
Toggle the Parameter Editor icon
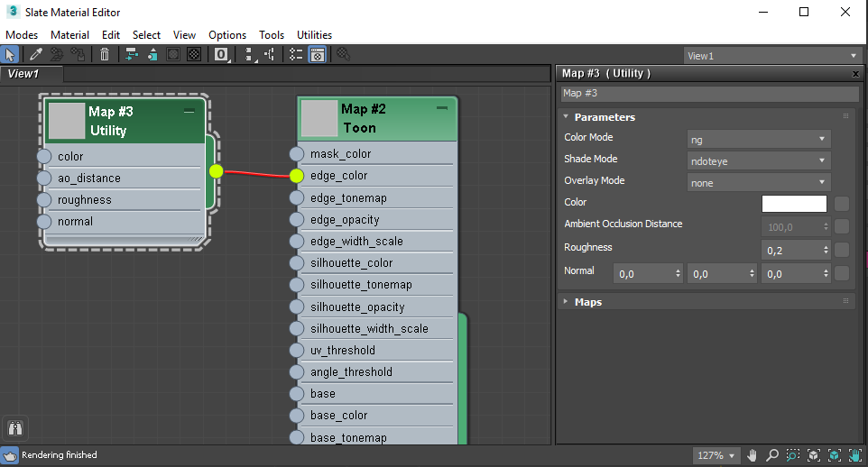318,54
